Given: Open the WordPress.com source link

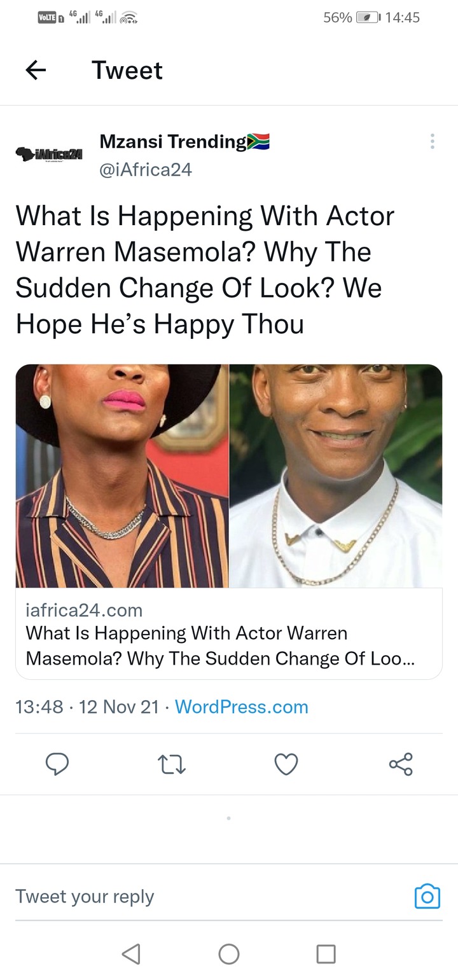Looking at the screenshot, I should click(242, 707).
